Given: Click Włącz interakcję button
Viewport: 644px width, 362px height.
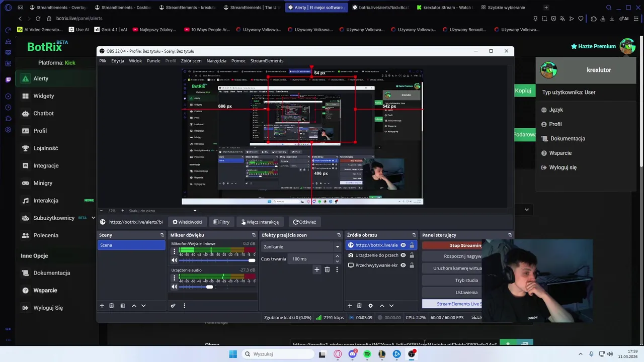Looking at the screenshot, I should point(260,222).
